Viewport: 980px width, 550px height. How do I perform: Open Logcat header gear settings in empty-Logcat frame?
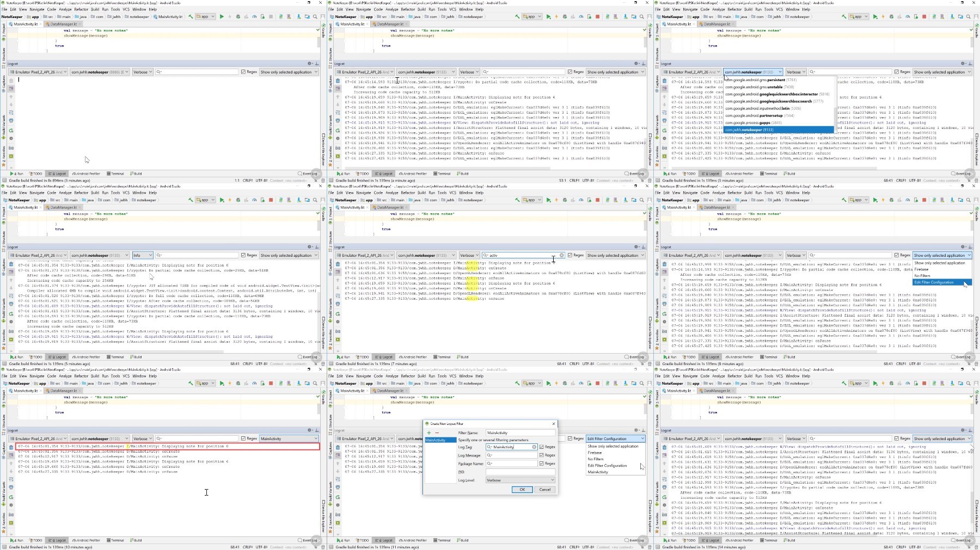(310, 64)
